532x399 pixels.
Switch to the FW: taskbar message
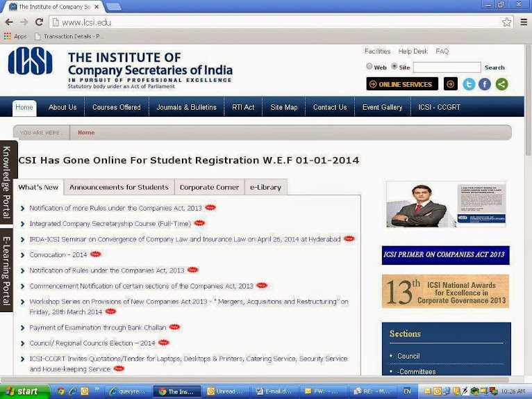point(324,391)
